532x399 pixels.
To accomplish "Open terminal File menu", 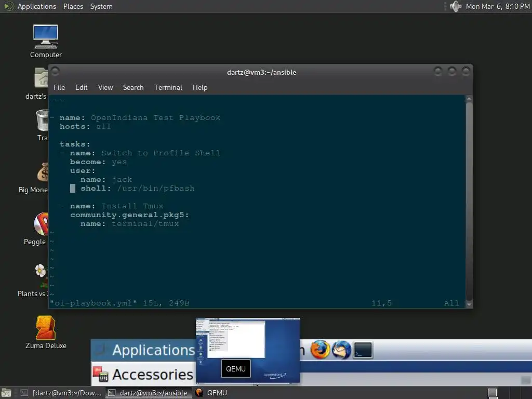I will pos(59,87).
